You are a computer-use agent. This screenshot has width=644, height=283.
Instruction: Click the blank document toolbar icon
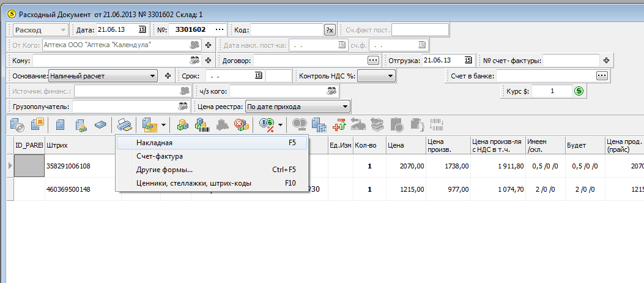pyautogui.click(x=60, y=124)
